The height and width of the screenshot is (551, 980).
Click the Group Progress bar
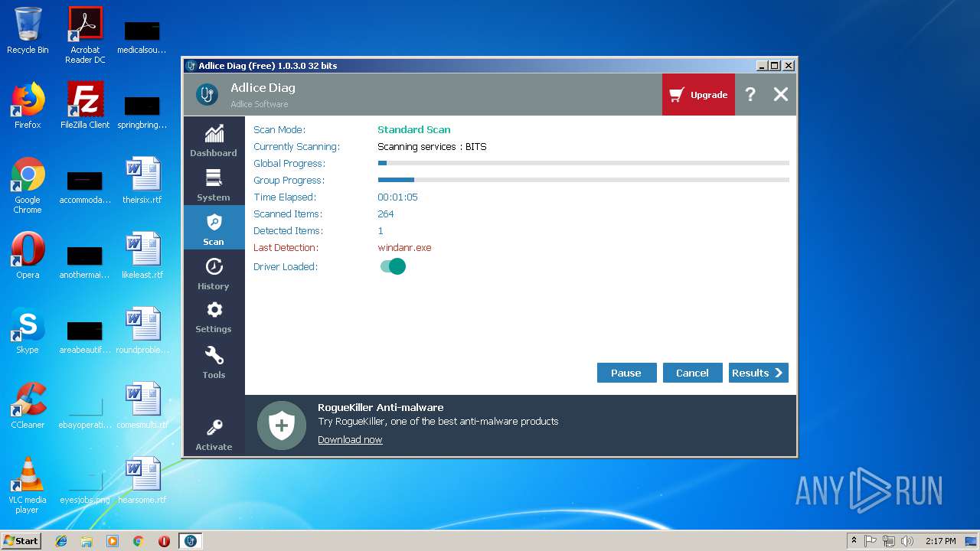583,180
